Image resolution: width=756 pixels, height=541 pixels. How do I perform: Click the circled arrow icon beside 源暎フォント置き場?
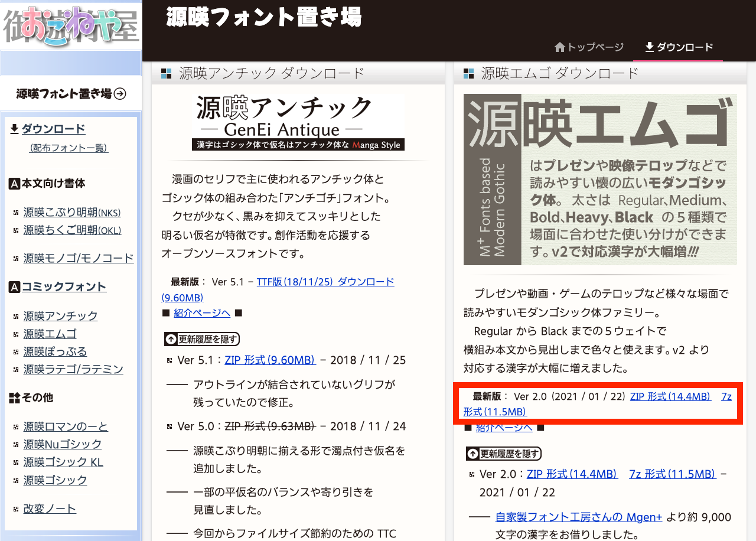tap(120, 93)
